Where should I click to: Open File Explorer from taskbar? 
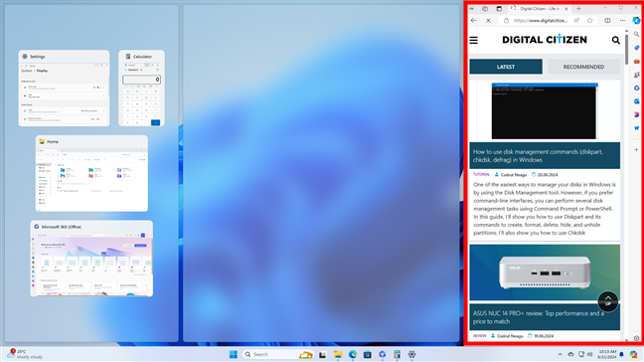pyautogui.click(x=338, y=354)
